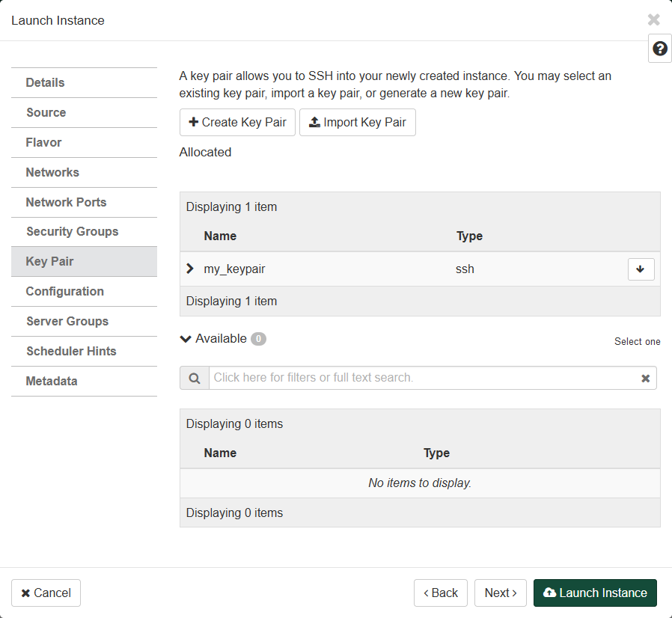Switch to the Configuration step
The height and width of the screenshot is (618, 672).
click(65, 292)
